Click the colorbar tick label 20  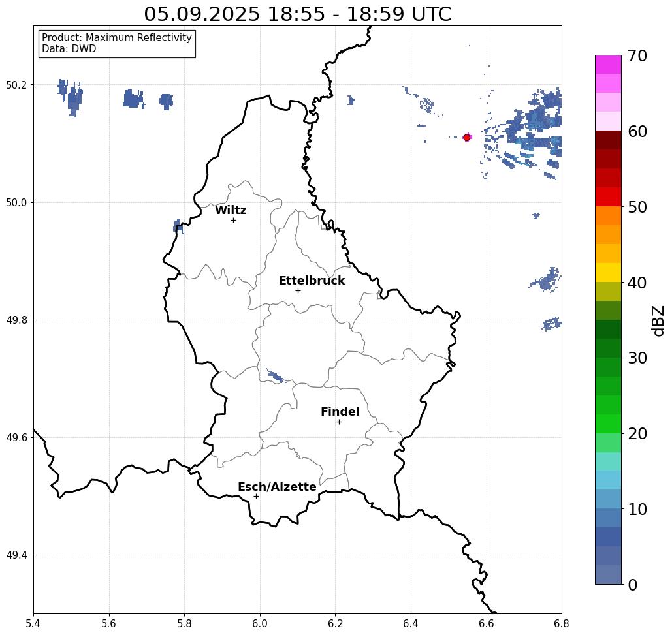pyautogui.click(x=637, y=433)
